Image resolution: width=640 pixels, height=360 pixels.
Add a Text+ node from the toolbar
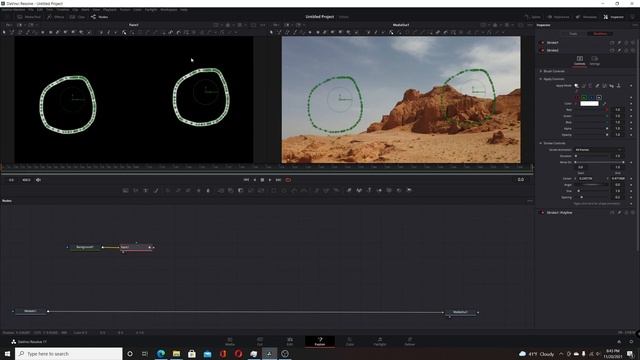click(x=146, y=190)
